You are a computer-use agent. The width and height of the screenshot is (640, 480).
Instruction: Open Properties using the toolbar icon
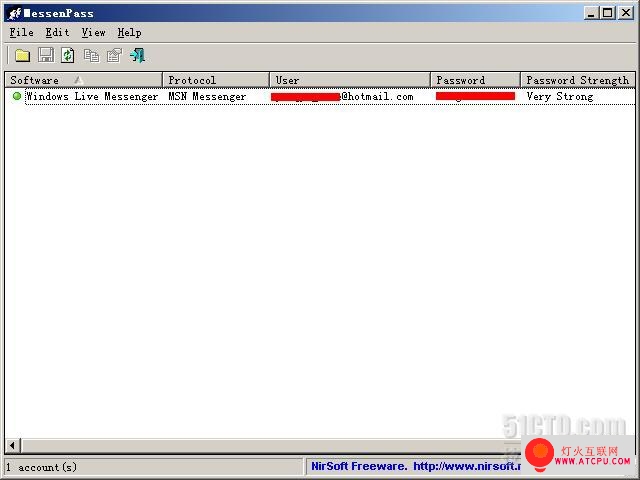pyautogui.click(x=114, y=55)
